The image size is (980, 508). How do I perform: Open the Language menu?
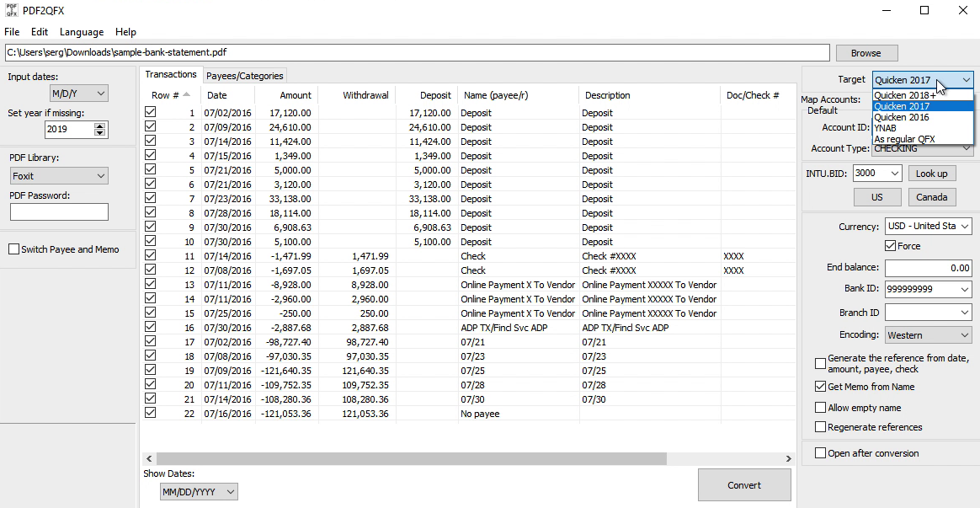pos(82,32)
